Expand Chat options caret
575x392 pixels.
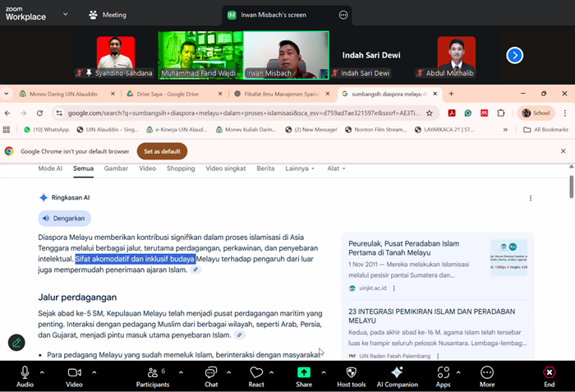coord(229,372)
